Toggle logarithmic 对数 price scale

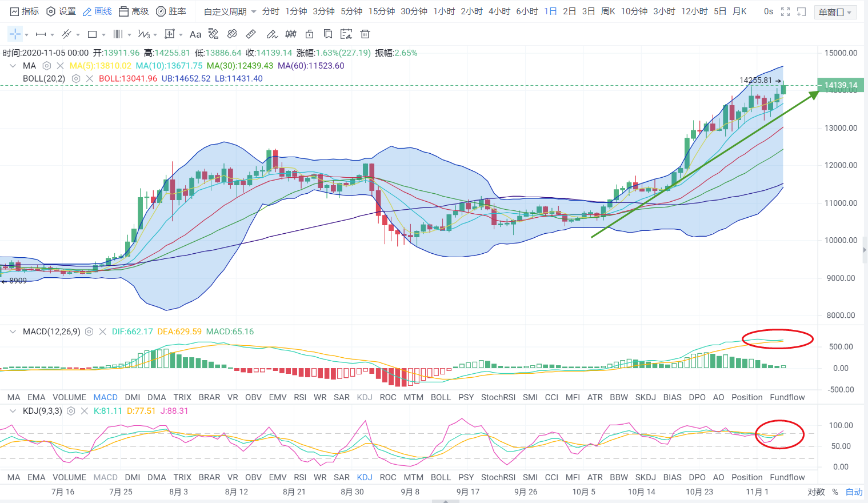pos(816,492)
